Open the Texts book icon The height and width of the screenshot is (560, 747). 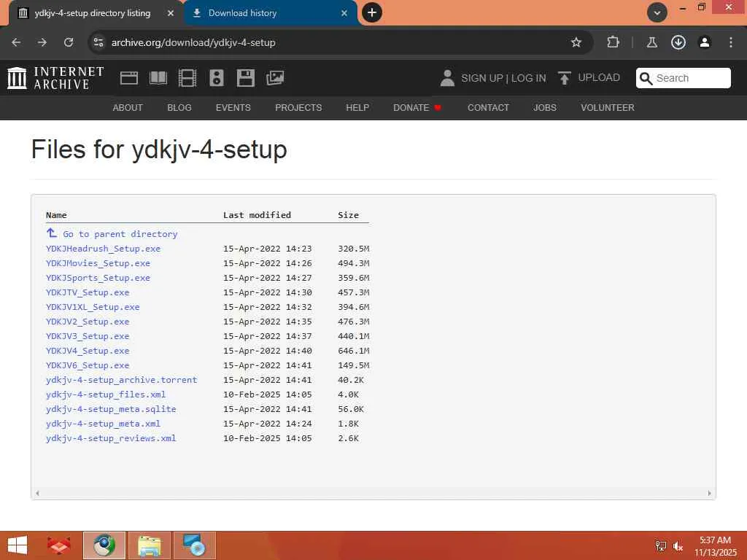(x=158, y=78)
